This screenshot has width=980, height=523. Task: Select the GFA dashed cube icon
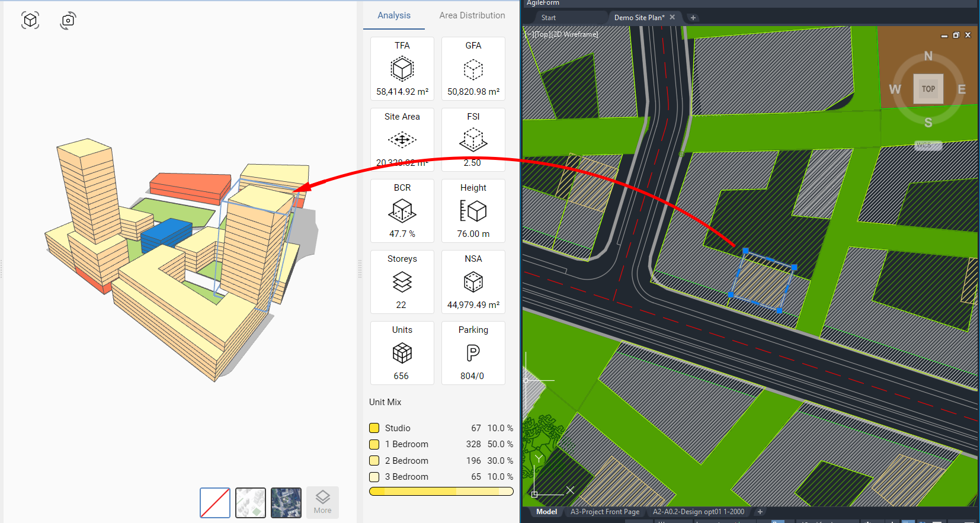tap(473, 69)
